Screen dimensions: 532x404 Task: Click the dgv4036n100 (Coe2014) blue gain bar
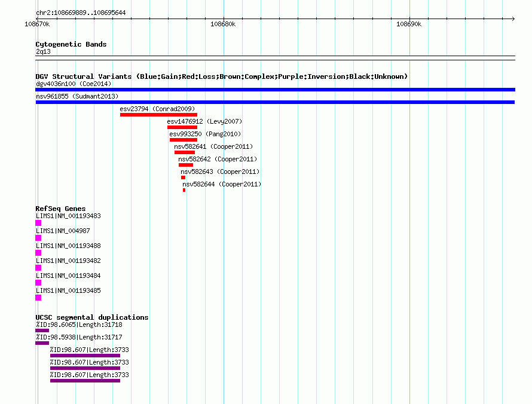tap(275, 90)
